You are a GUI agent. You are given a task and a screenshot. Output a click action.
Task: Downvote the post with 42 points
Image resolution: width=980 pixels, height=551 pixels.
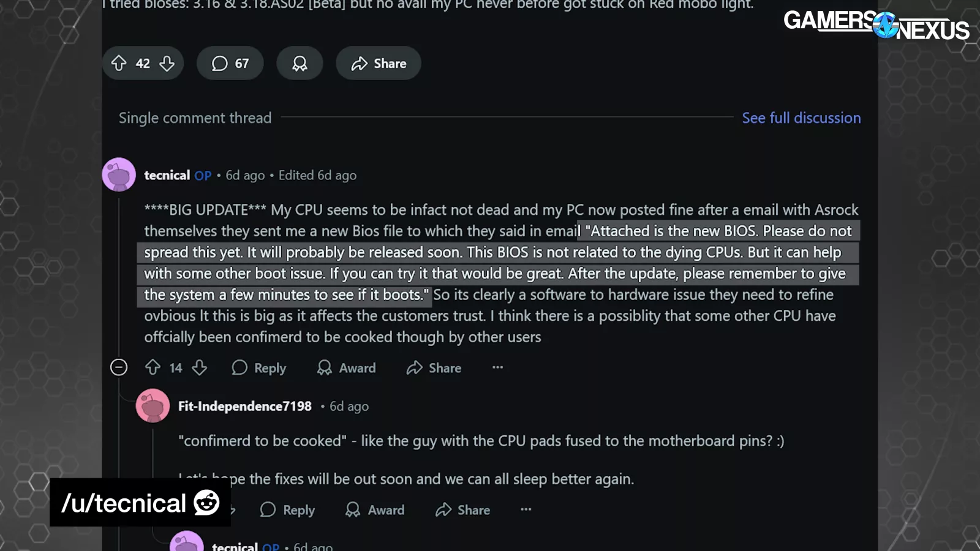167,63
